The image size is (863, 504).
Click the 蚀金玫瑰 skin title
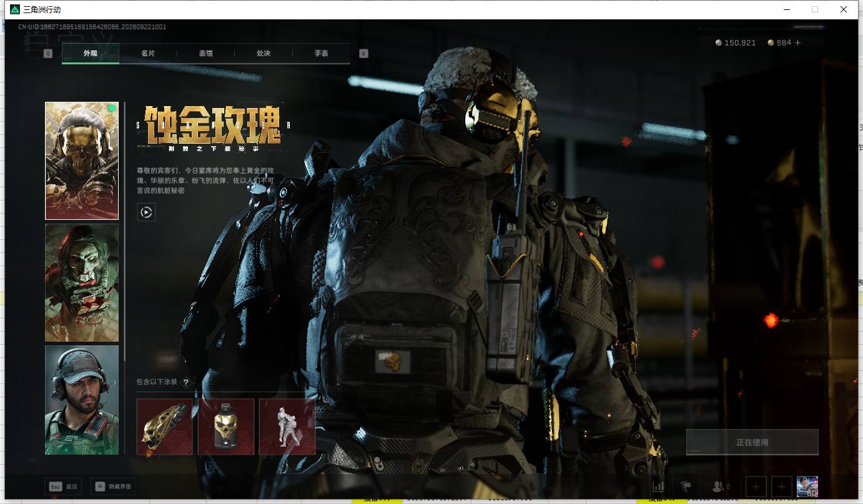pyautogui.click(x=212, y=125)
